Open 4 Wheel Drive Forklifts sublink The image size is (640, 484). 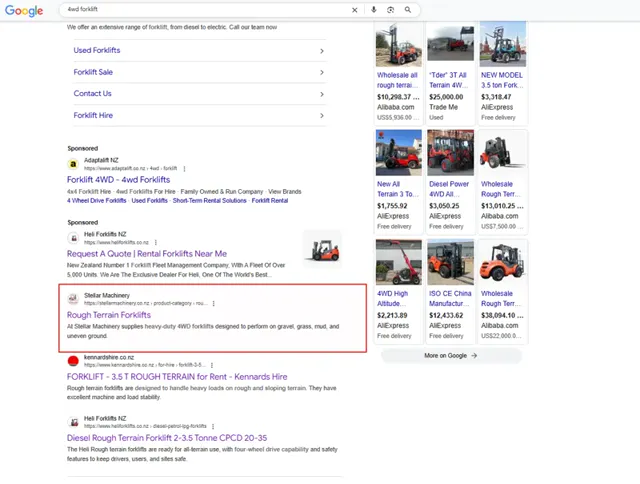[x=97, y=200]
